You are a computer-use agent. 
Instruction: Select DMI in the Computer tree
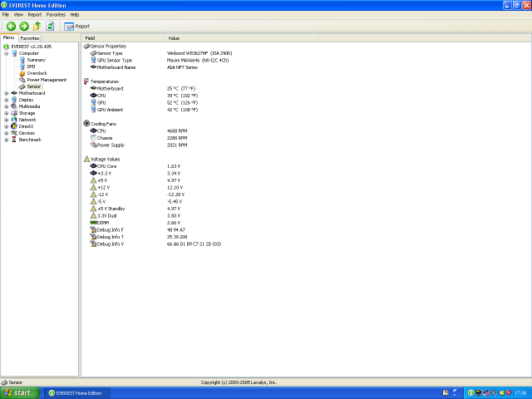click(x=31, y=66)
